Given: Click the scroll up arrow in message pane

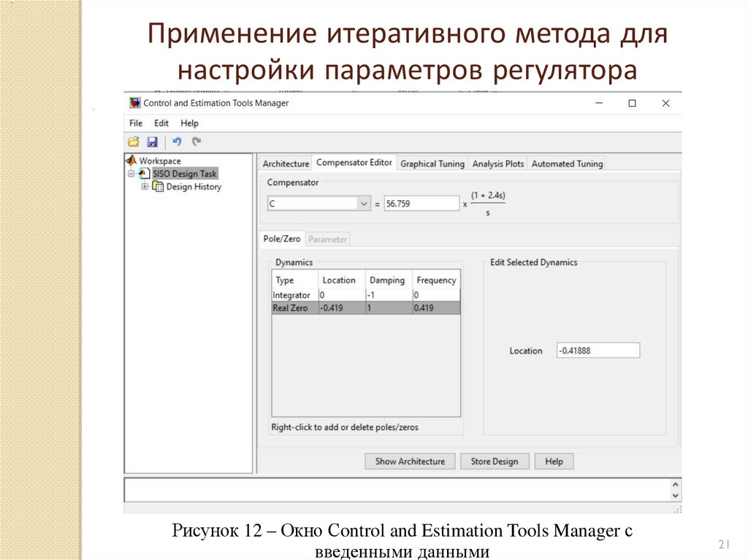Looking at the screenshot, I should [x=675, y=484].
